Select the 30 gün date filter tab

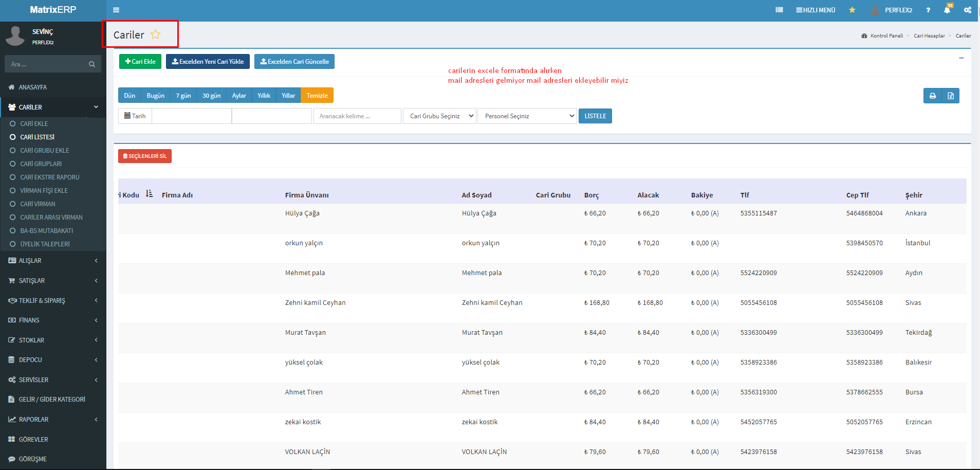[211, 96]
